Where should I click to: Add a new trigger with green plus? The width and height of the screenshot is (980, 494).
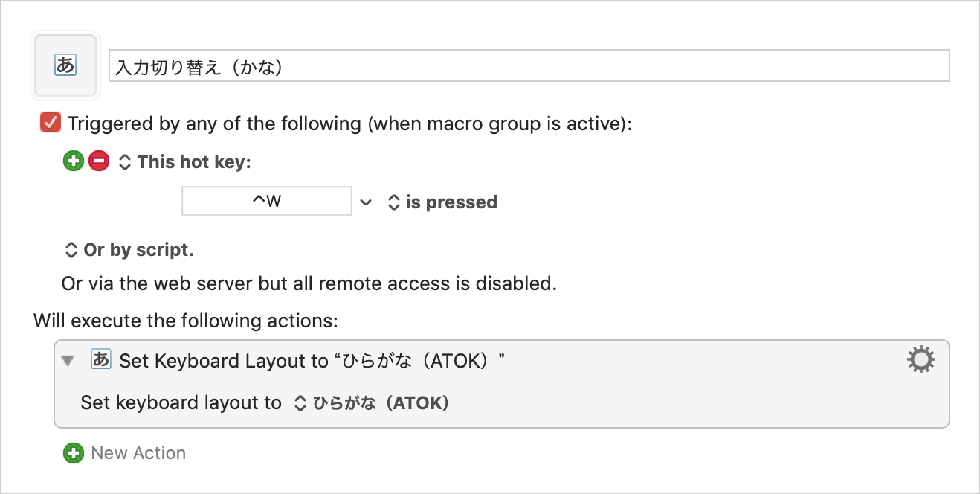pyautogui.click(x=74, y=161)
